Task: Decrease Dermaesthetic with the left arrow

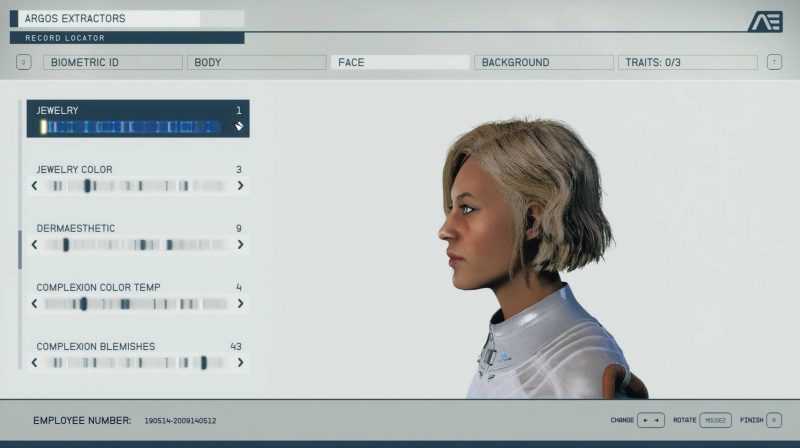Action: [x=35, y=245]
